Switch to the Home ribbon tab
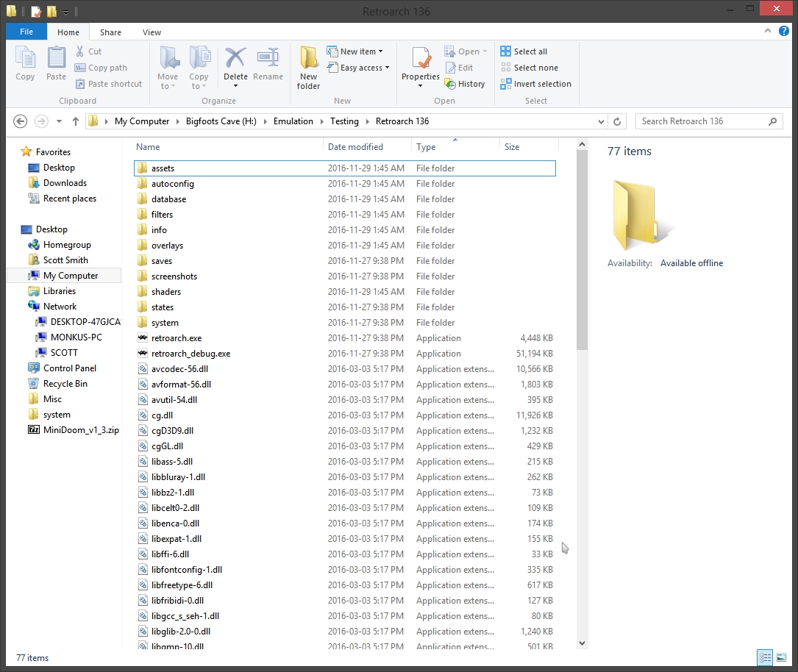This screenshot has width=798, height=672. [x=68, y=32]
